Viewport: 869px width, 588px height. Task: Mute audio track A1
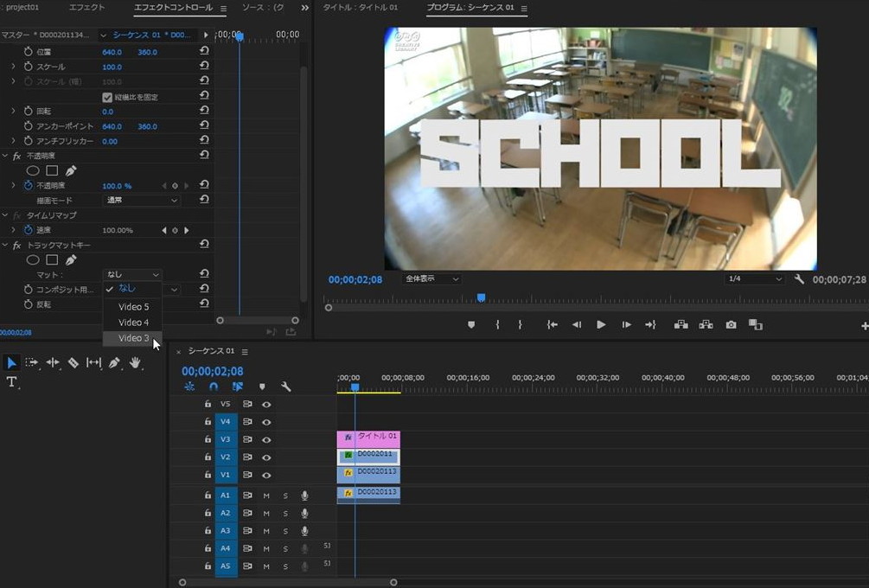(266, 495)
